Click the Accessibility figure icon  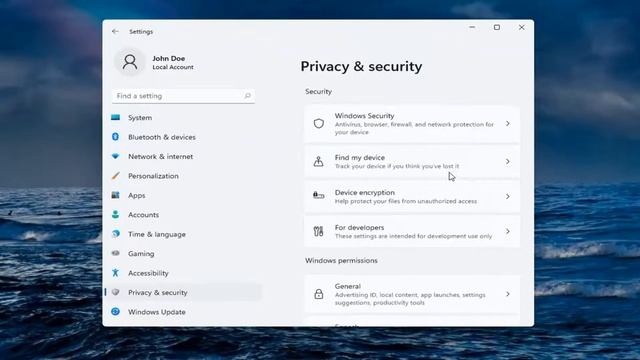116,273
